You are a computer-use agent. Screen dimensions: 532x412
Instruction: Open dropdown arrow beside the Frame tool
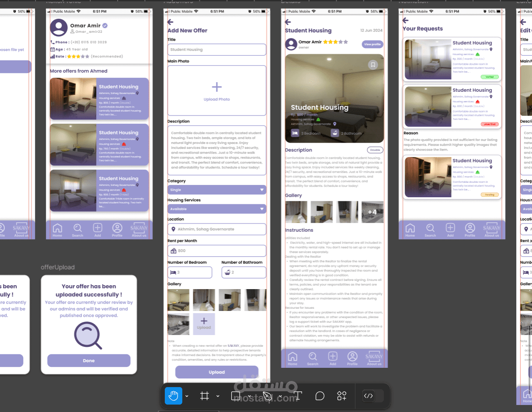(x=218, y=396)
